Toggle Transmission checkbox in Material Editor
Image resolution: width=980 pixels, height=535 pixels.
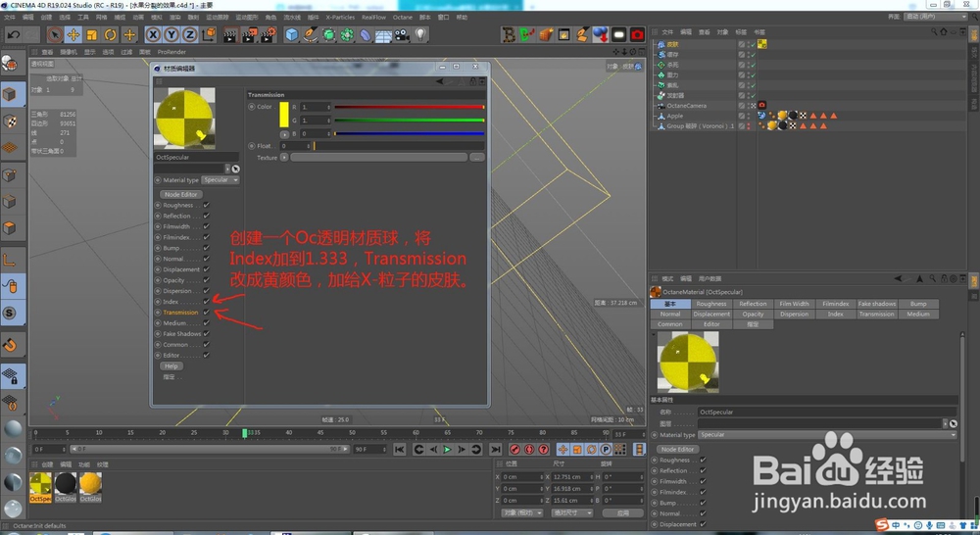click(x=206, y=312)
